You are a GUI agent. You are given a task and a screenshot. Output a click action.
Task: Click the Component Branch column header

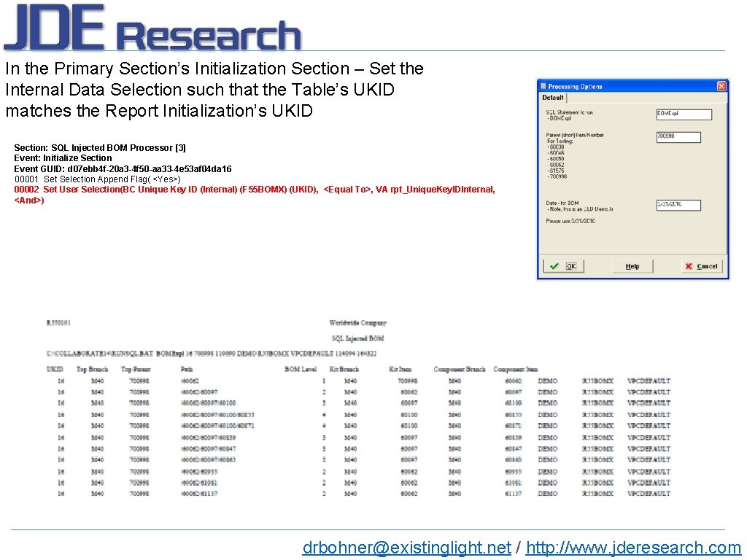(460, 369)
